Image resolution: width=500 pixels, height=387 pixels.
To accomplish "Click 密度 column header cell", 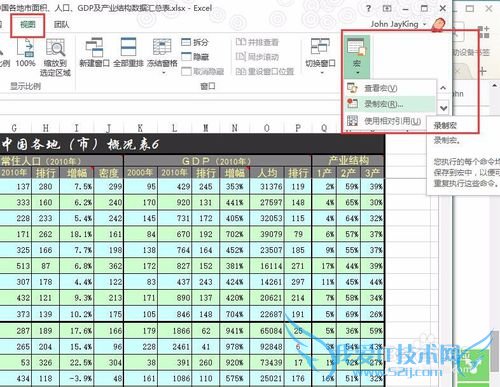I will coord(109,173).
